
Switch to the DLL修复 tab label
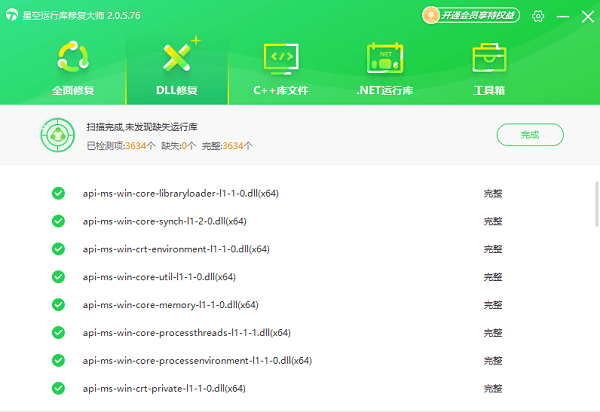pos(177,91)
